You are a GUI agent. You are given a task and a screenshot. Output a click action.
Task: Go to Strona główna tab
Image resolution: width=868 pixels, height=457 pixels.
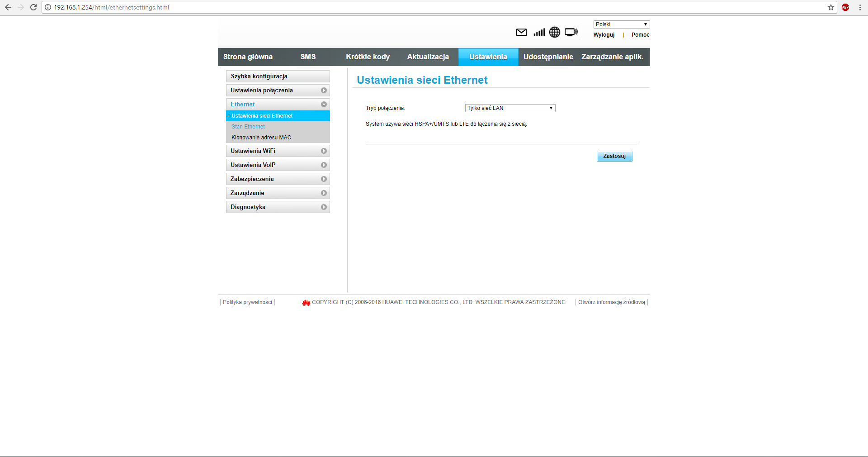point(248,57)
